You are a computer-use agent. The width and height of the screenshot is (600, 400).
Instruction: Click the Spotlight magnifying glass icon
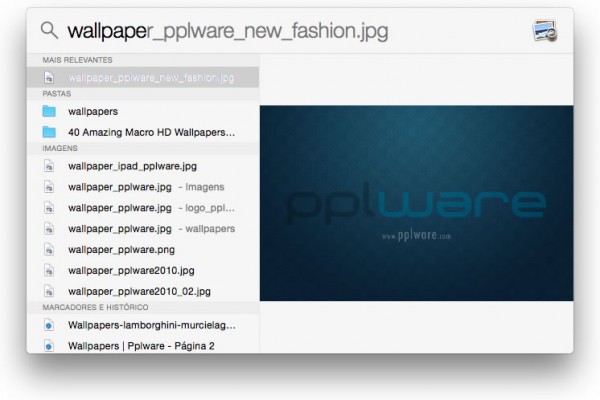pos(49,30)
